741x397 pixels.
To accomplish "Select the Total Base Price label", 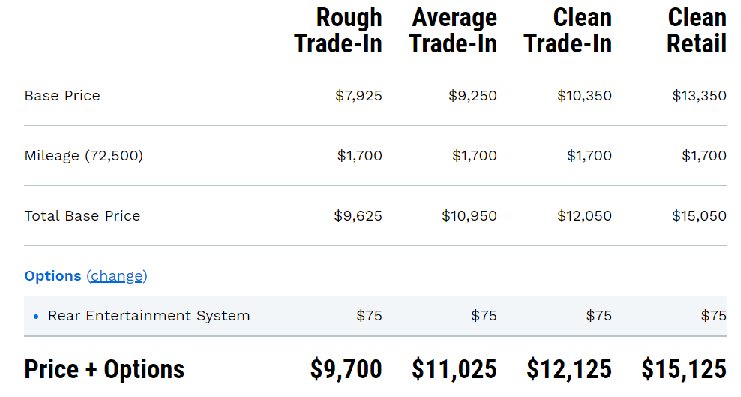I will (82, 216).
